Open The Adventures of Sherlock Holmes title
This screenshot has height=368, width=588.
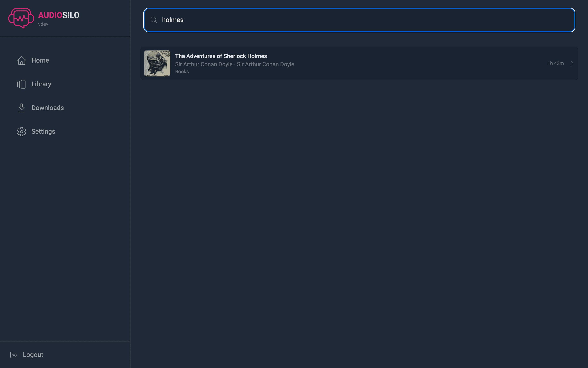coord(221,56)
